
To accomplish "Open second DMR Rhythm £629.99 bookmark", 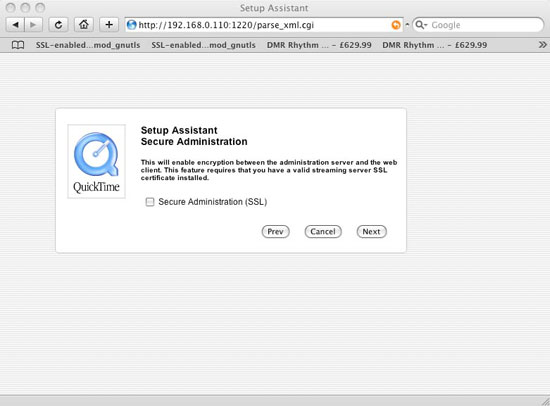I will coord(435,45).
